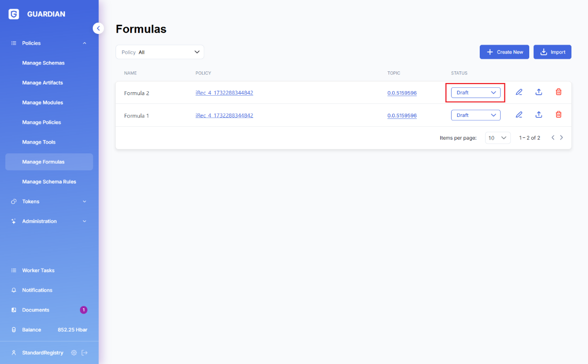The width and height of the screenshot is (588, 364).
Task: Expand the Tokens menu section
Action: (x=49, y=201)
